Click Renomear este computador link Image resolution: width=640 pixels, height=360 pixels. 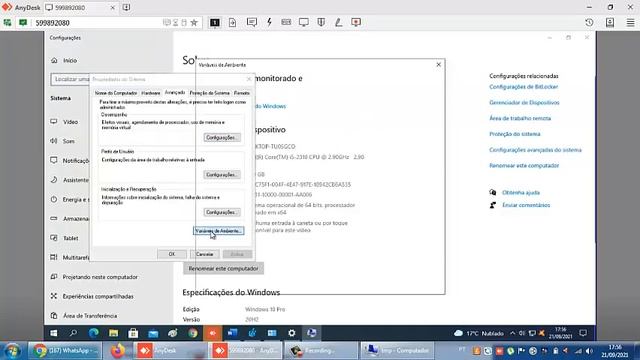[x=524, y=165]
